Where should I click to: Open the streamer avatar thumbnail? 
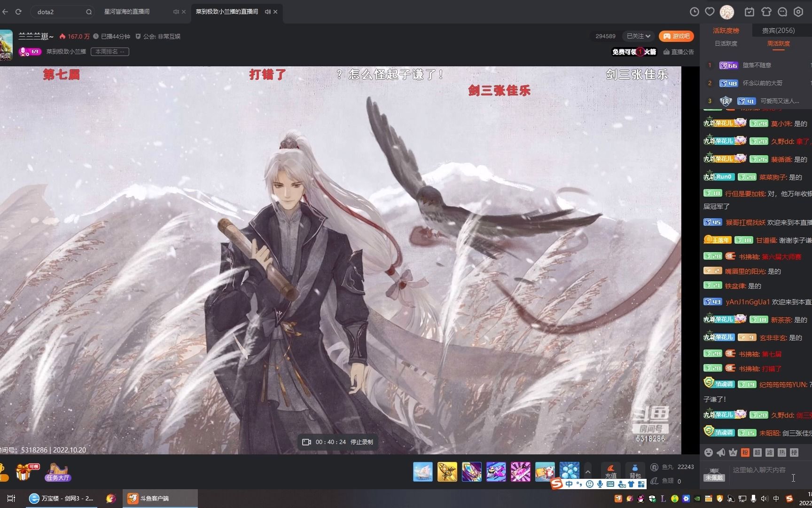coord(6,45)
